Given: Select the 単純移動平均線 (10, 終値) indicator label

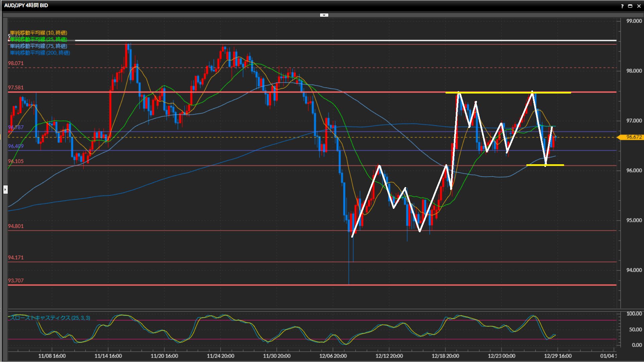Looking at the screenshot, I should pos(38,33).
